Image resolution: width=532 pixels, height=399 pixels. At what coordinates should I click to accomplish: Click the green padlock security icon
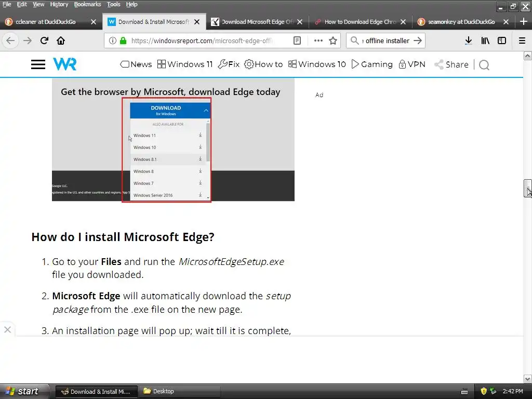[x=123, y=41]
